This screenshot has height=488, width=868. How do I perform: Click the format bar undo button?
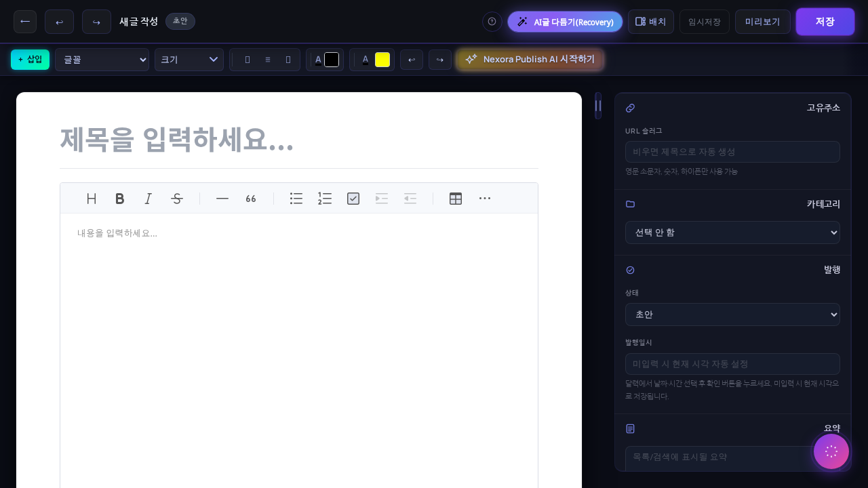click(x=412, y=60)
